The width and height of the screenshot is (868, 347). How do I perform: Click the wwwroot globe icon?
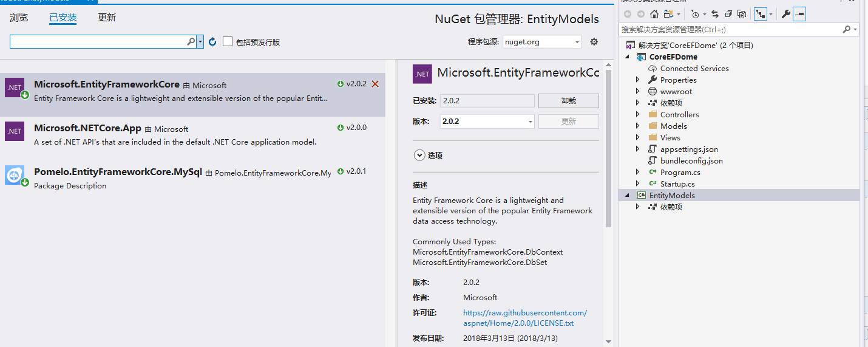click(653, 92)
